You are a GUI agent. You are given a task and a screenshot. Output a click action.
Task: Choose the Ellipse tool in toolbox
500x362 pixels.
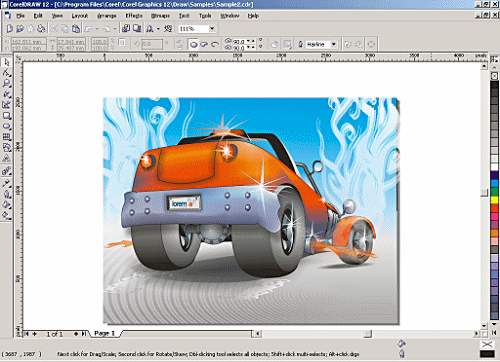[7, 126]
